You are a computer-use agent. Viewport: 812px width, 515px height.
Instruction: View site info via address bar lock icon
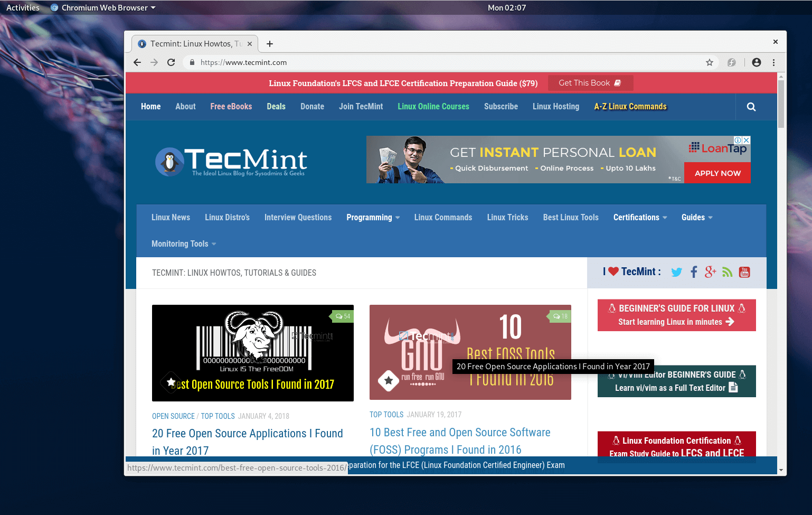(192, 62)
